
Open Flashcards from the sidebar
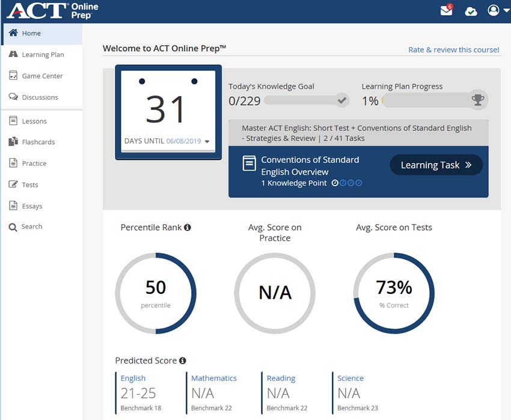pyautogui.click(x=38, y=142)
